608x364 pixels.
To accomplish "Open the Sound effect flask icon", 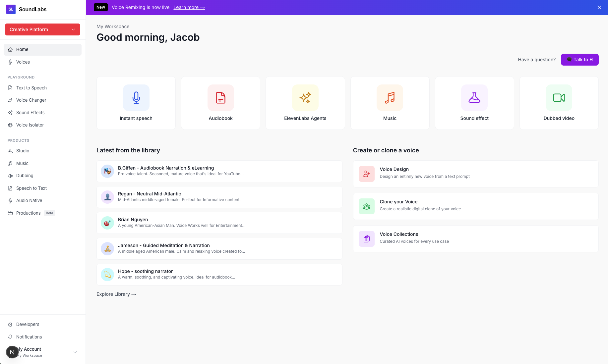I will point(474,98).
